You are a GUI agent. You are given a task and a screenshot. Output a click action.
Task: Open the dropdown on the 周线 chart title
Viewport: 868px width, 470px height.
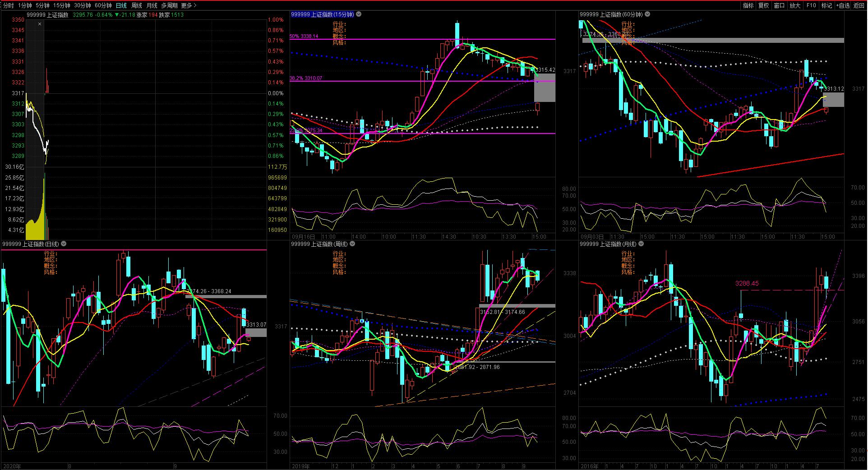(x=352, y=244)
